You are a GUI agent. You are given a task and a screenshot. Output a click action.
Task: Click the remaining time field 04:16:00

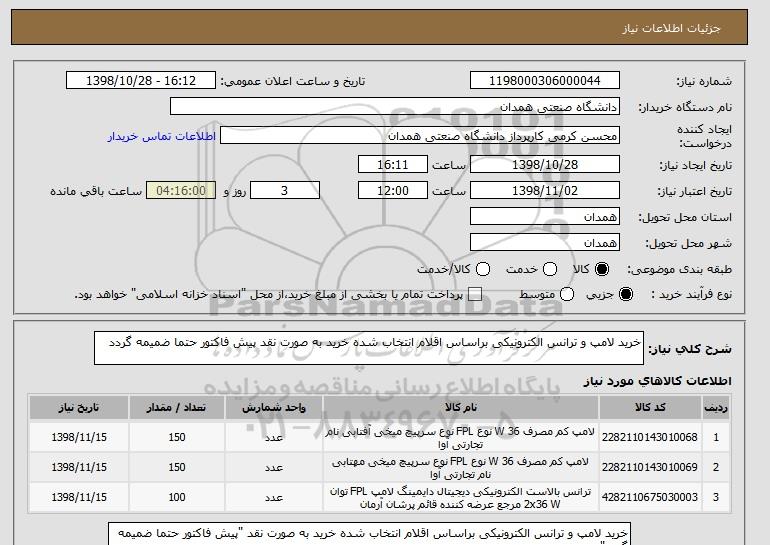tap(181, 191)
